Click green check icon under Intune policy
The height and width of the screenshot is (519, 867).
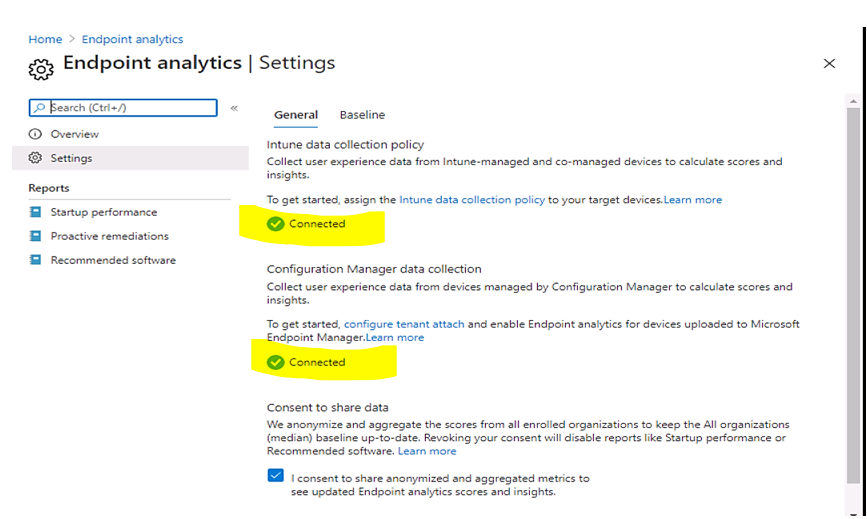[x=275, y=224]
